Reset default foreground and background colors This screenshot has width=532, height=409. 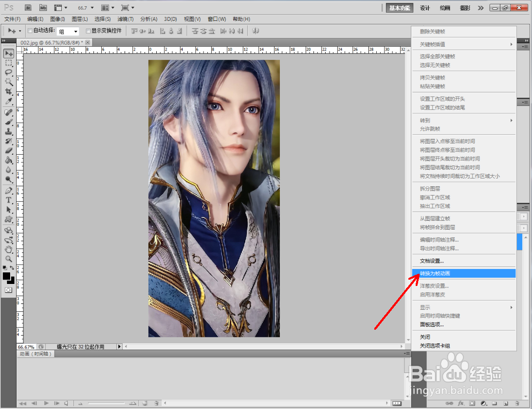[x=5, y=267]
